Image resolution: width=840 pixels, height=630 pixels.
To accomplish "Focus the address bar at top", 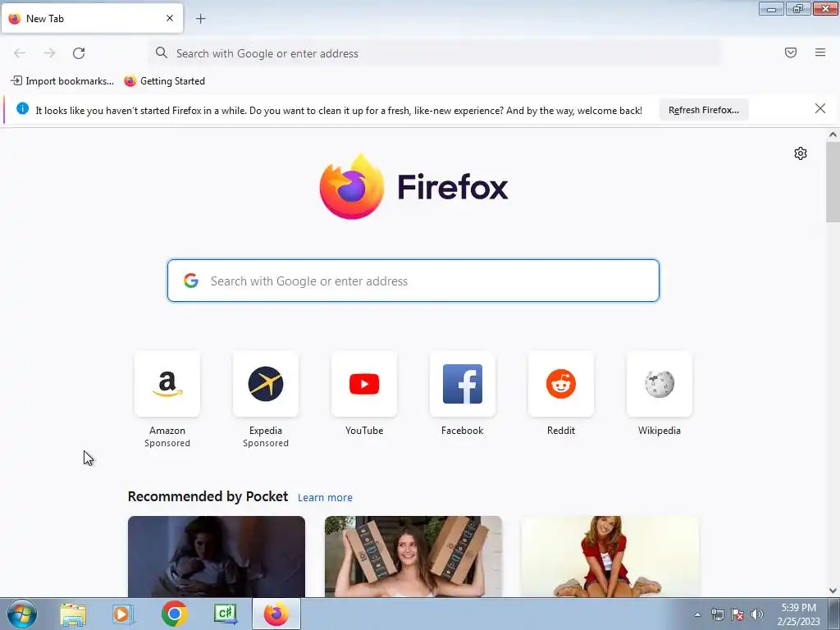I will point(435,53).
